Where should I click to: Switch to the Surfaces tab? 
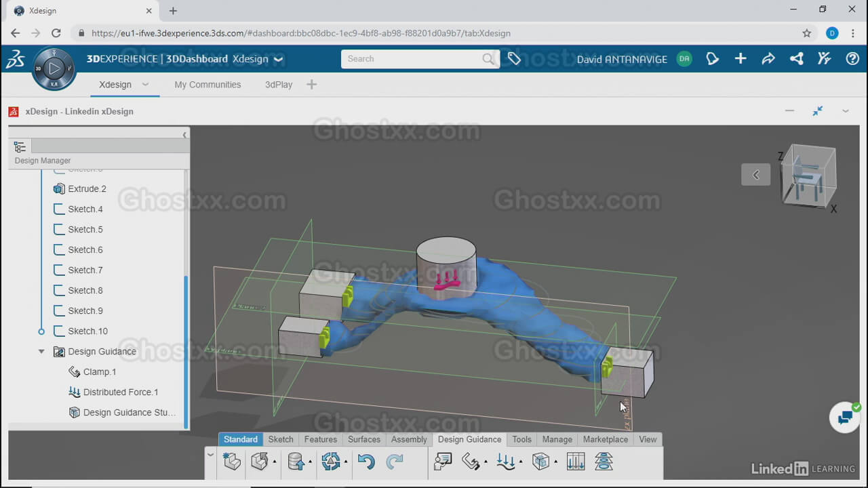click(364, 439)
